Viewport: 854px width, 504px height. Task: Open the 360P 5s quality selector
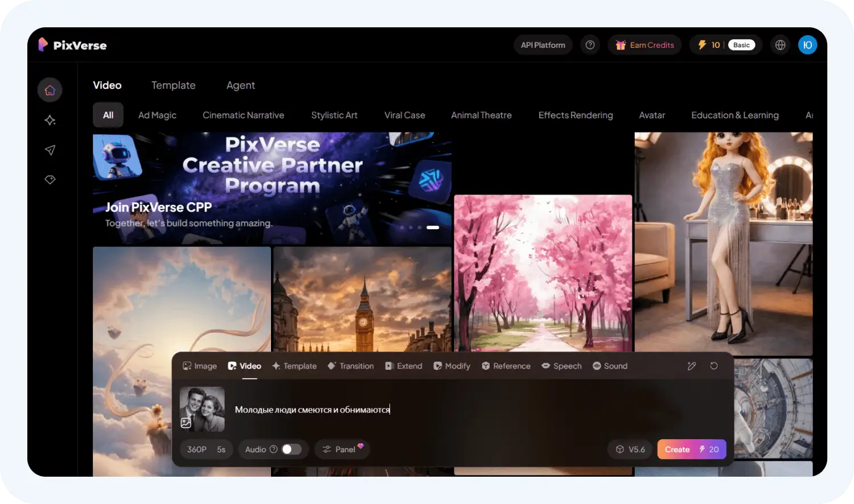[x=206, y=449]
